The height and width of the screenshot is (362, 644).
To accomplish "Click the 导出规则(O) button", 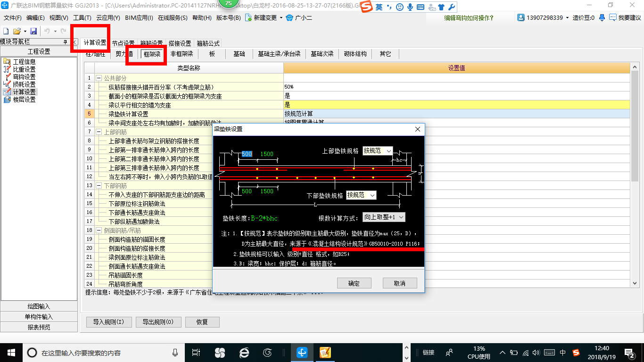I will (158, 322).
